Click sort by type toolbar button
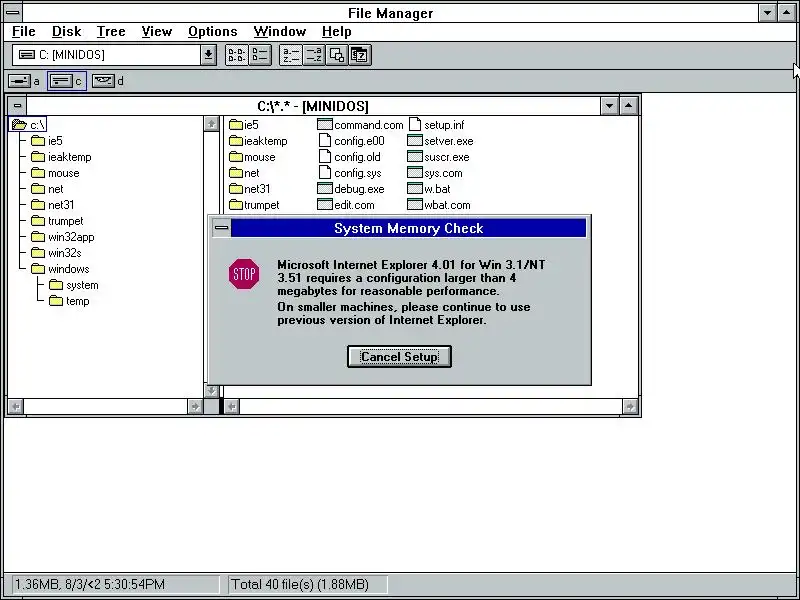The width and height of the screenshot is (800, 600). coord(314,55)
